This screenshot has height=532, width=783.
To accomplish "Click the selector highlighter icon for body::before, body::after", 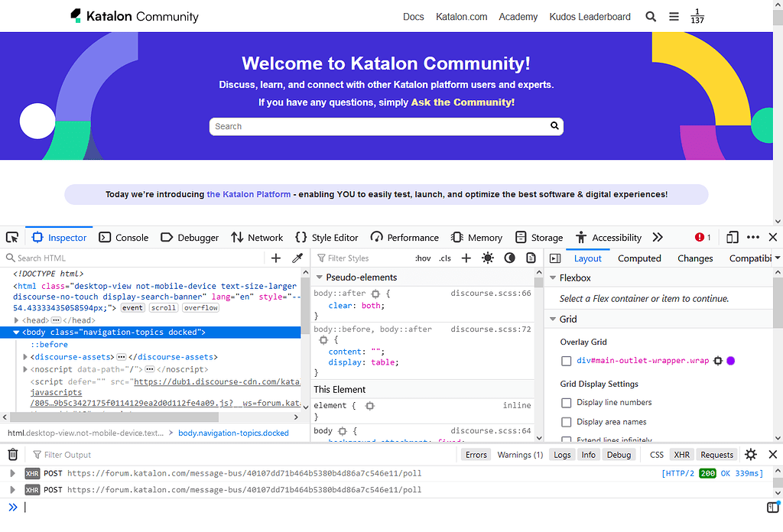I will coord(323,340).
